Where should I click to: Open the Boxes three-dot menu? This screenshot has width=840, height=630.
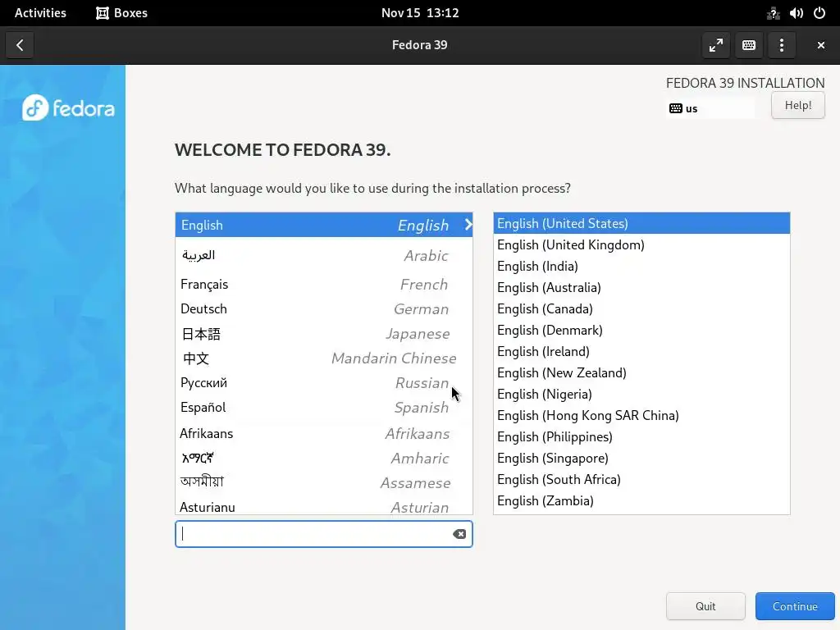point(781,45)
